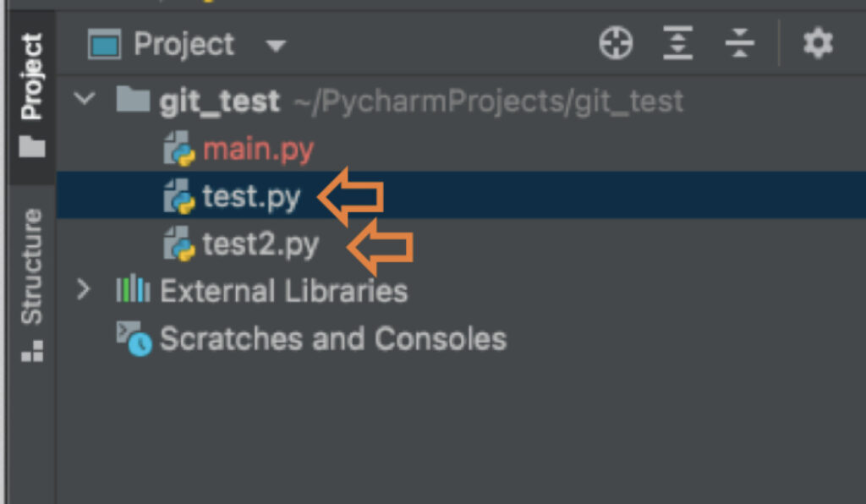
Task: Click the Scratches and Consoles clock icon
Action: (134, 338)
